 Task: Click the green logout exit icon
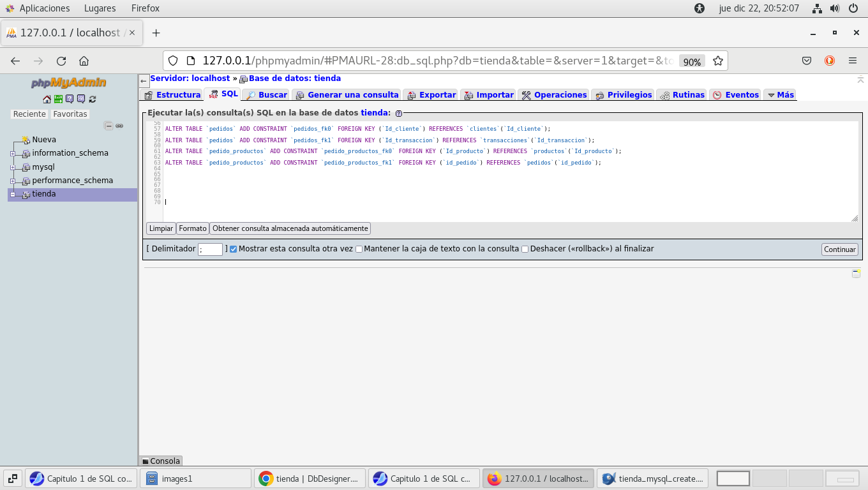click(58, 99)
